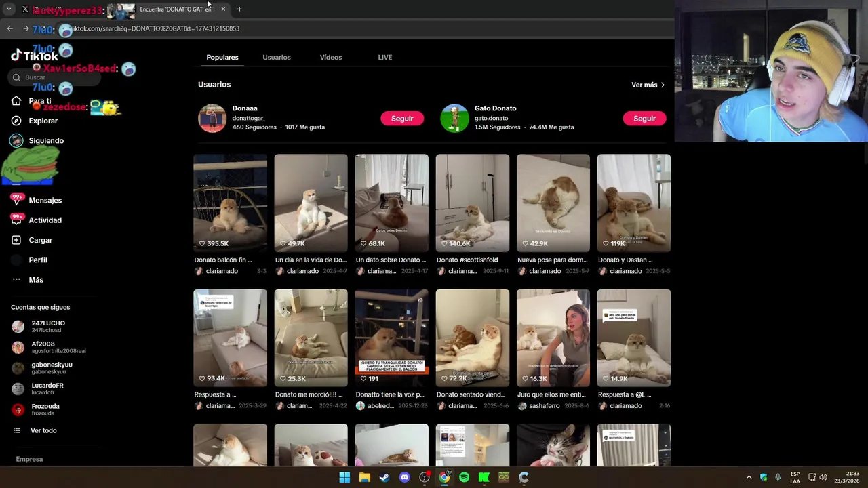Open 'Donatto tiene la voz p...' video thumbnail
This screenshot has height=488, width=868.
pyautogui.click(x=391, y=338)
